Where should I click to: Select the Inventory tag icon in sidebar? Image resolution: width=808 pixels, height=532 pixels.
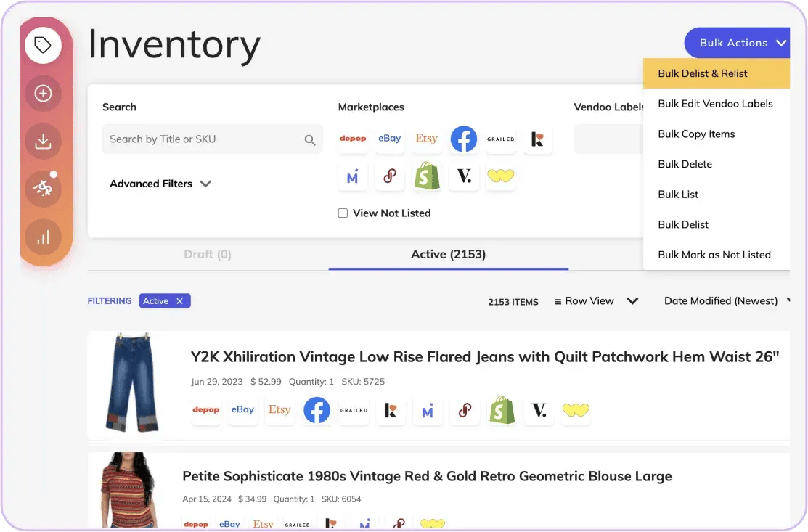[x=43, y=44]
